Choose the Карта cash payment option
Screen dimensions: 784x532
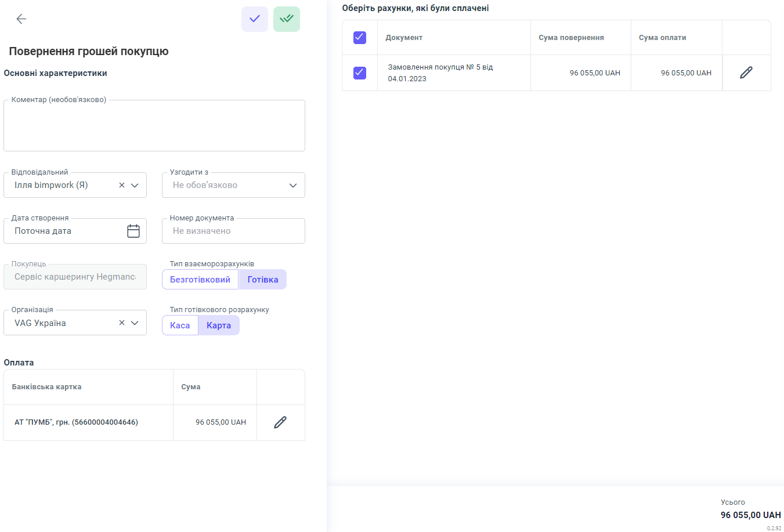click(219, 325)
